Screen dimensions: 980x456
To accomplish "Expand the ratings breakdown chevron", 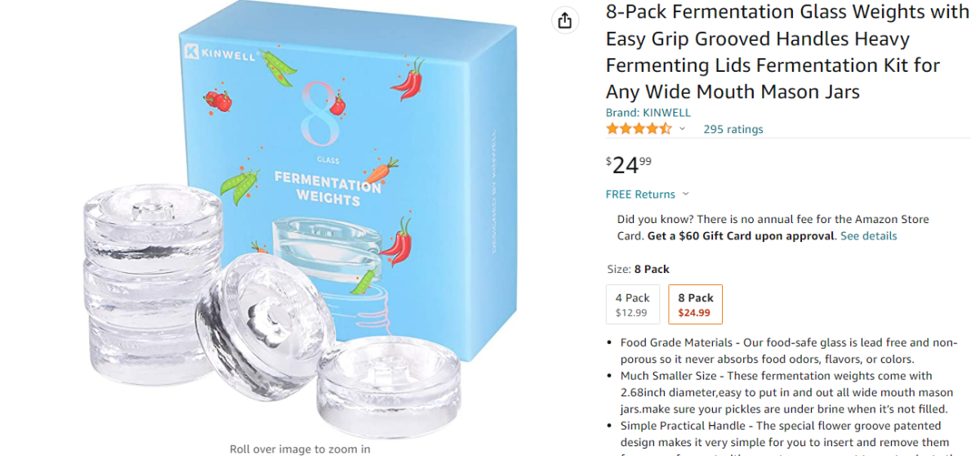I will [683, 129].
